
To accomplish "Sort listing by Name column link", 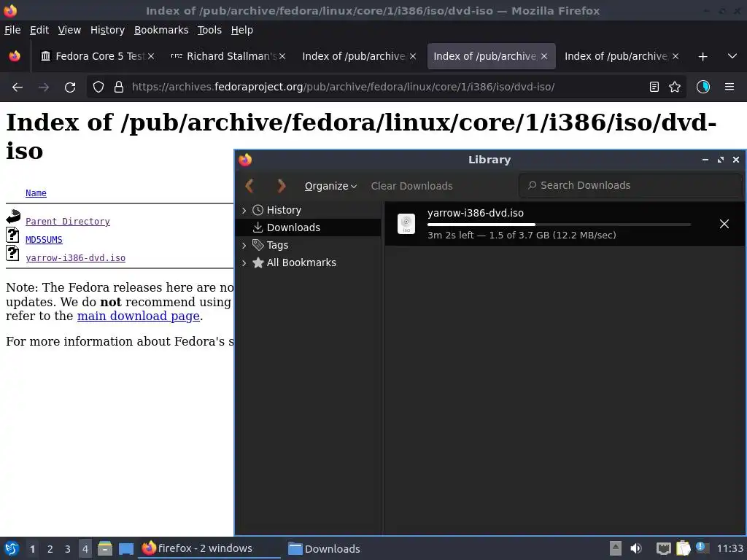I will [36, 192].
